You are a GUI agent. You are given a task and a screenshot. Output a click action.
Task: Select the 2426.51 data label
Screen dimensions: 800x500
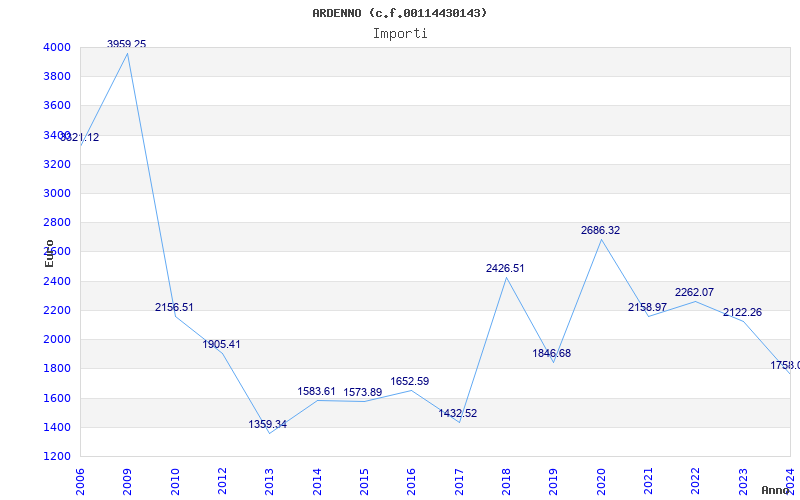coord(505,268)
